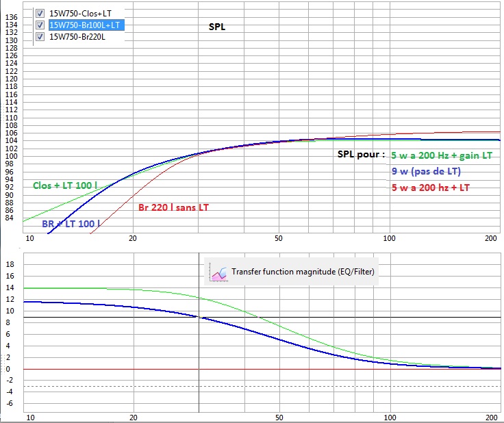Uncheck the 15W750-Clos+LT checkbox
The width and height of the screenshot is (504, 423).
[40, 13]
